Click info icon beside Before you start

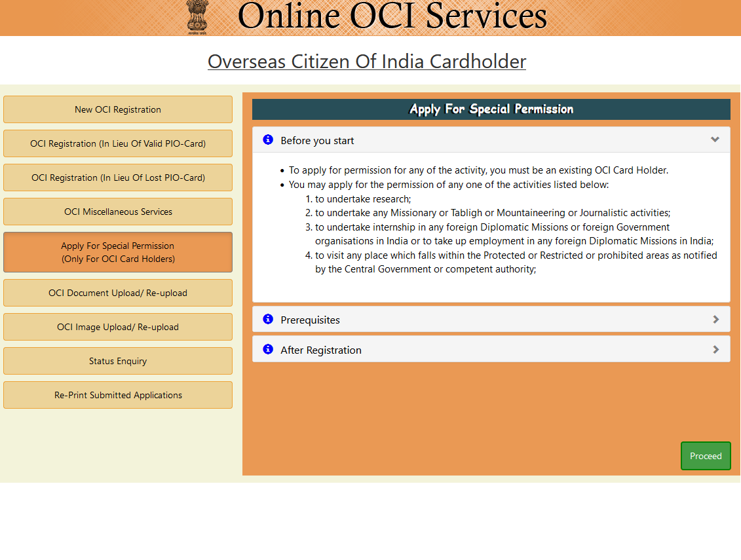point(268,140)
